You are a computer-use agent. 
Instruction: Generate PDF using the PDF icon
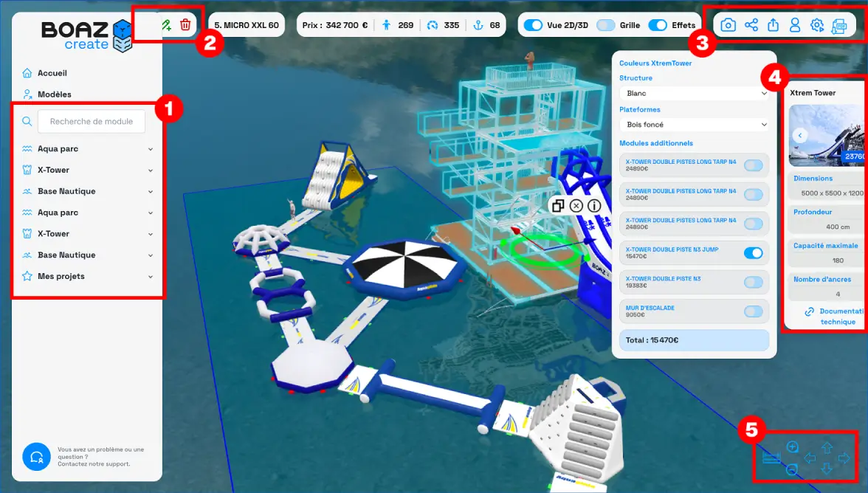pos(839,26)
